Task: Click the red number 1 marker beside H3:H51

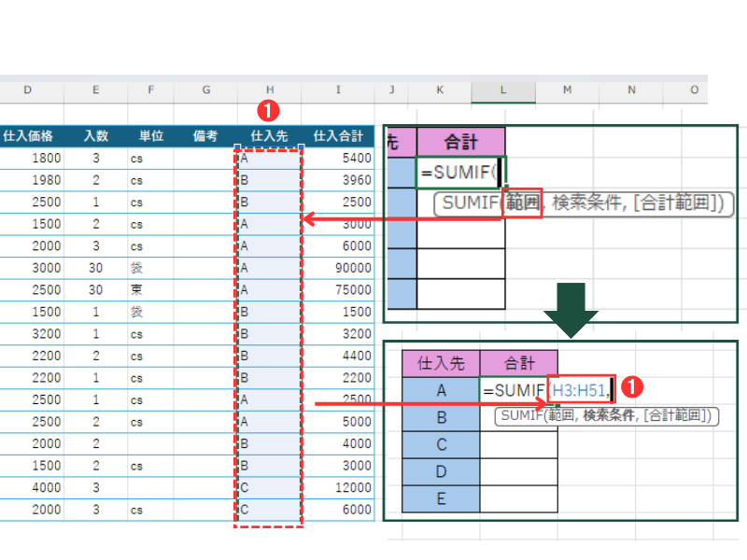Action: pos(635,385)
